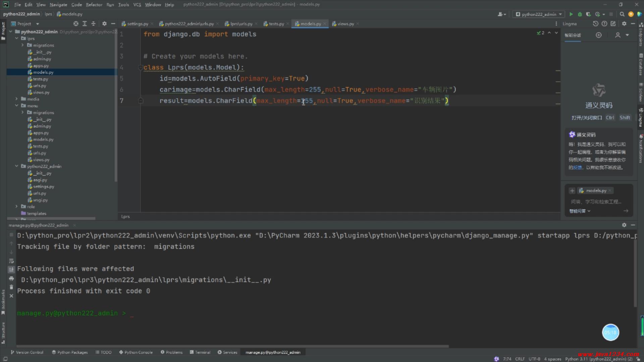Toggle the Bookmarks side tool window
The image size is (644, 362).
click(x=3, y=302)
